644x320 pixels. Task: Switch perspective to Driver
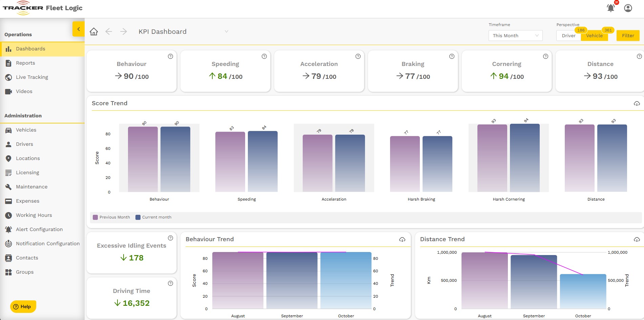(x=568, y=36)
